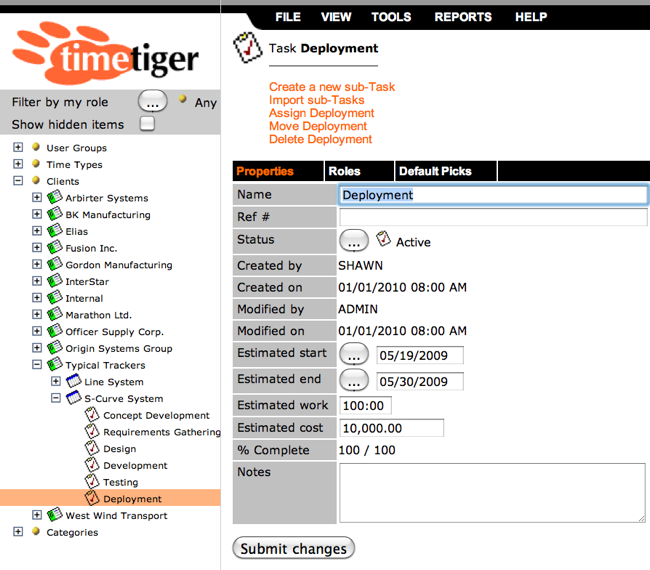Image resolution: width=650 pixels, height=570 pixels.
Task: Click the Design task icon
Action: point(92,448)
